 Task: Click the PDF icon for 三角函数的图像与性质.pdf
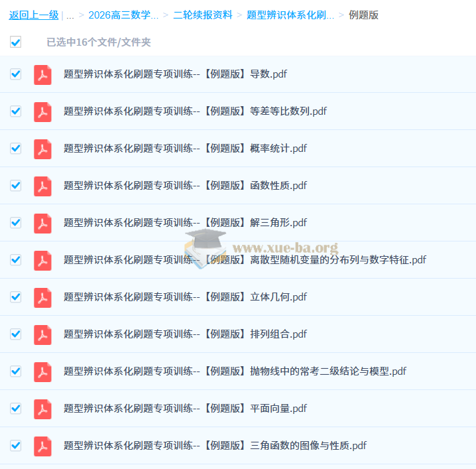tap(42, 446)
